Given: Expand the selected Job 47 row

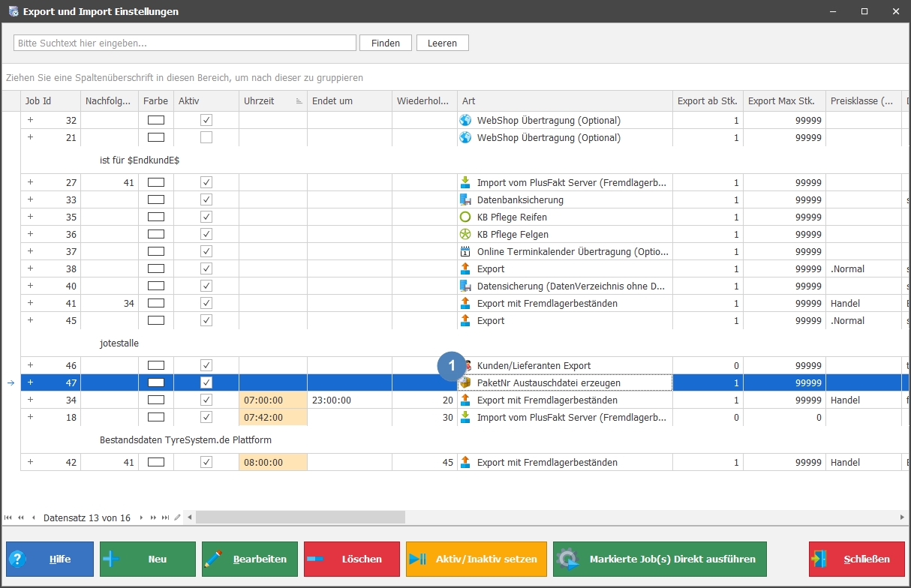Looking at the screenshot, I should [31, 382].
